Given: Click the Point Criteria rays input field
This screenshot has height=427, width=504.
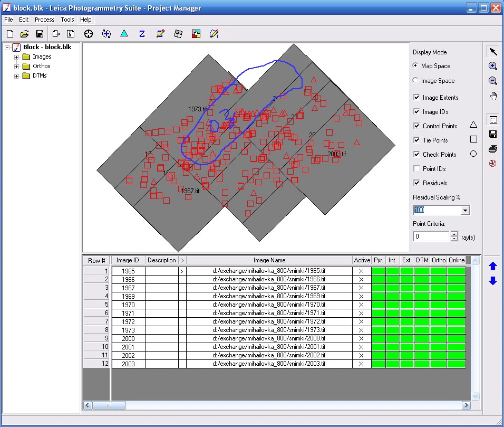Looking at the screenshot, I should click(x=431, y=236).
